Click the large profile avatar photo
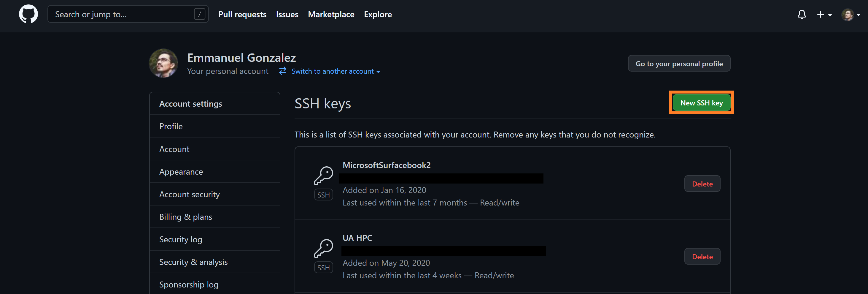Image resolution: width=868 pixels, height=294 pixels. [163, 63]
